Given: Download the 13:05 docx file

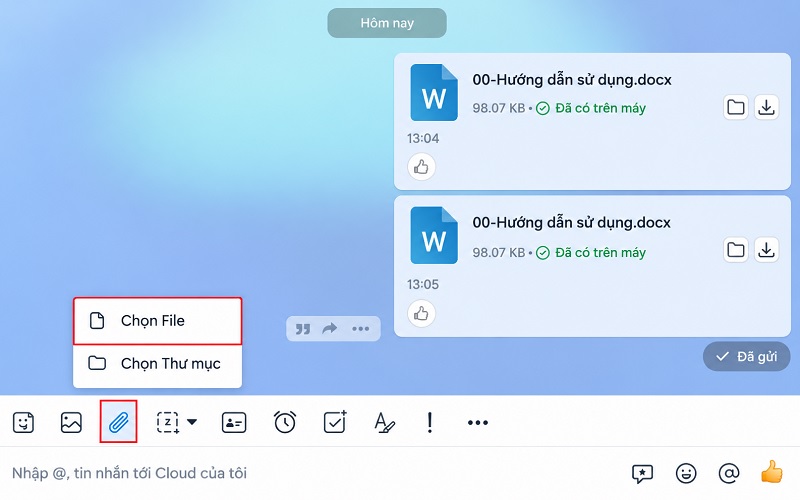Looking at the screenshot, I should coord(766,250).
